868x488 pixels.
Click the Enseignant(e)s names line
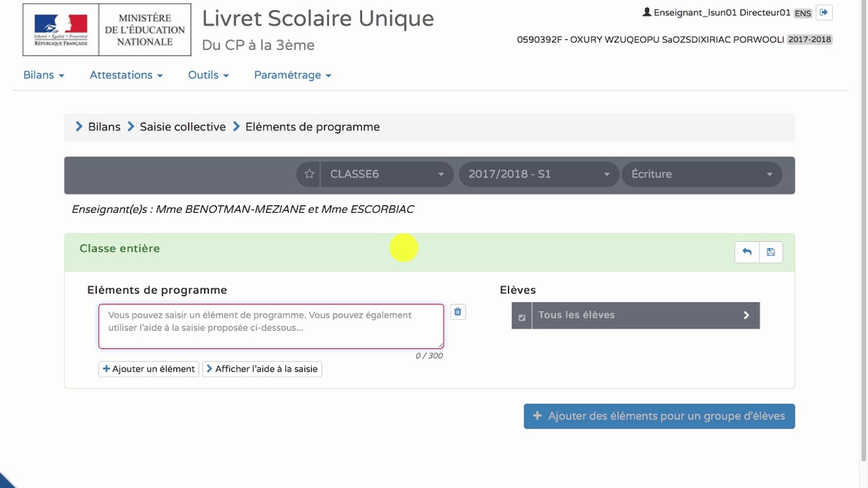tap(243, 209)
